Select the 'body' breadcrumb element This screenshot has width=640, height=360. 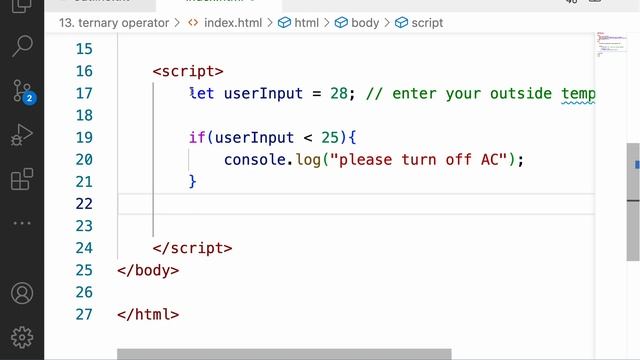pos(365,23)
